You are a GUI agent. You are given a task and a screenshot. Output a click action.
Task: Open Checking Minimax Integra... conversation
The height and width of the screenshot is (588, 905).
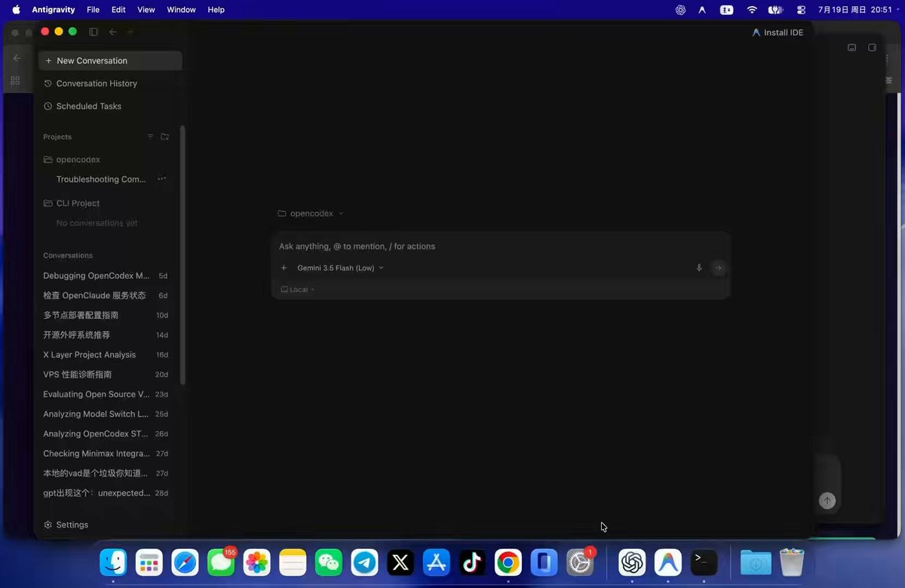[x=106, y=454]
